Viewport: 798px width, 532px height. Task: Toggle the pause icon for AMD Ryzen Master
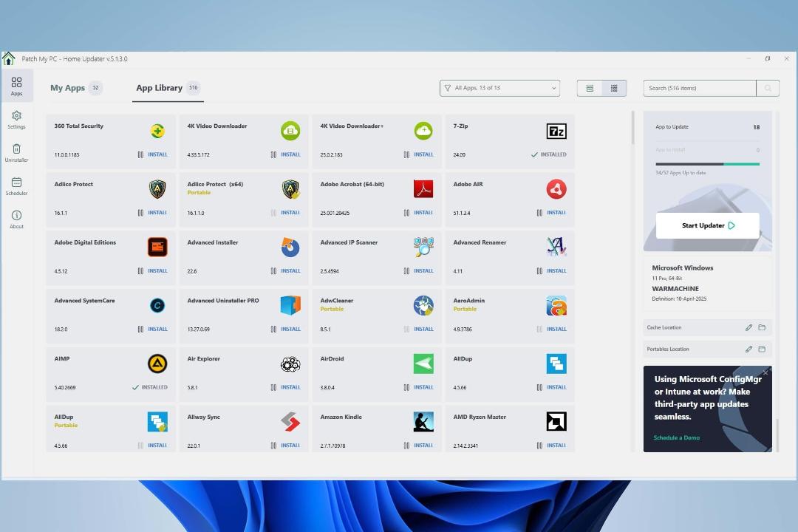coord(539,446)
